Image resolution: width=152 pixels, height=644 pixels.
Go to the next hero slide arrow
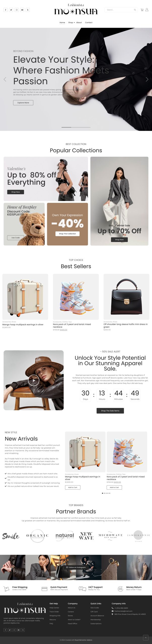(x=147, y=79)
